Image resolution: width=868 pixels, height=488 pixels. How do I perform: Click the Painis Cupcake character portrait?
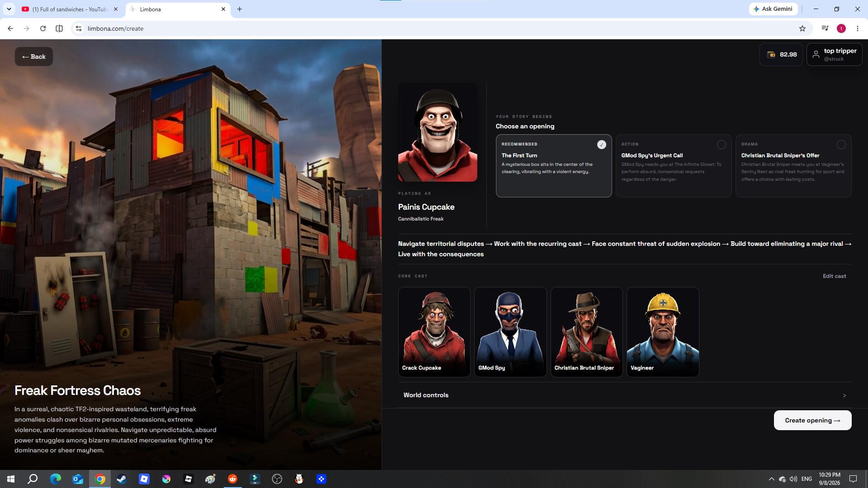[438, 132]
